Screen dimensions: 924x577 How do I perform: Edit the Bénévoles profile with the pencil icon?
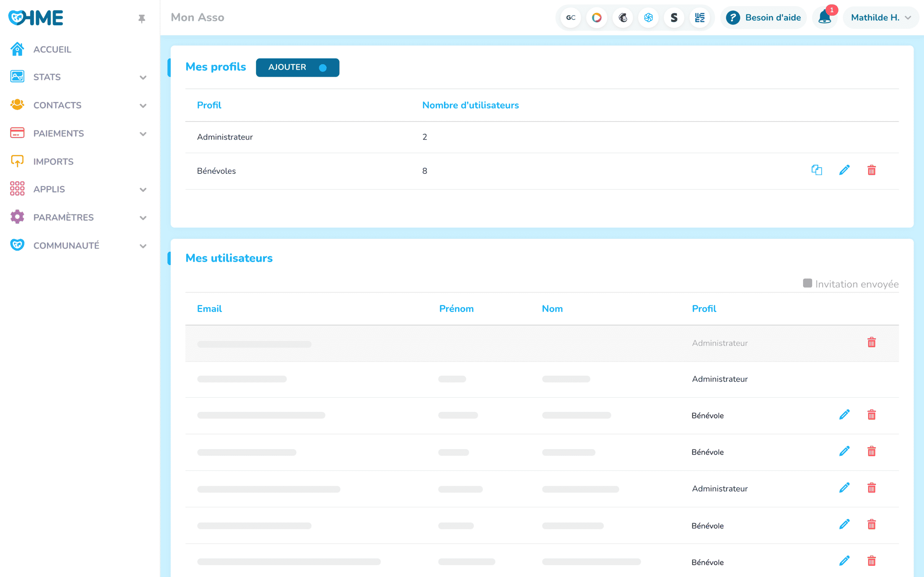click(844, 170)
